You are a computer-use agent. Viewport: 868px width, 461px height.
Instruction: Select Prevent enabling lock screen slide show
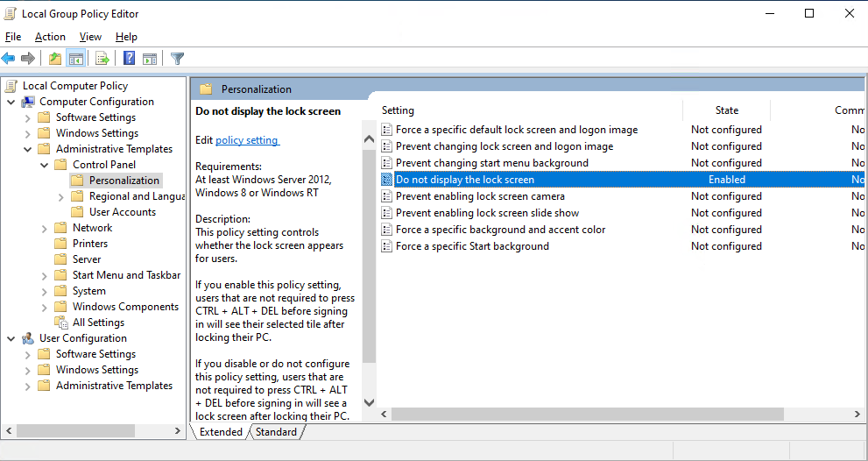coord(487,213)
